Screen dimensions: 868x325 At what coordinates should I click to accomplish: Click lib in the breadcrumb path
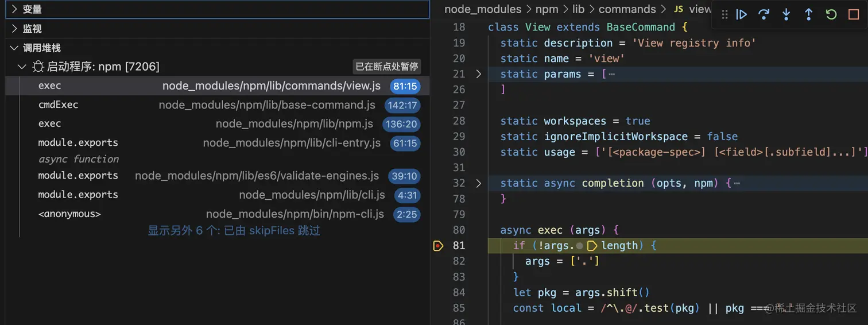point(578,9)
